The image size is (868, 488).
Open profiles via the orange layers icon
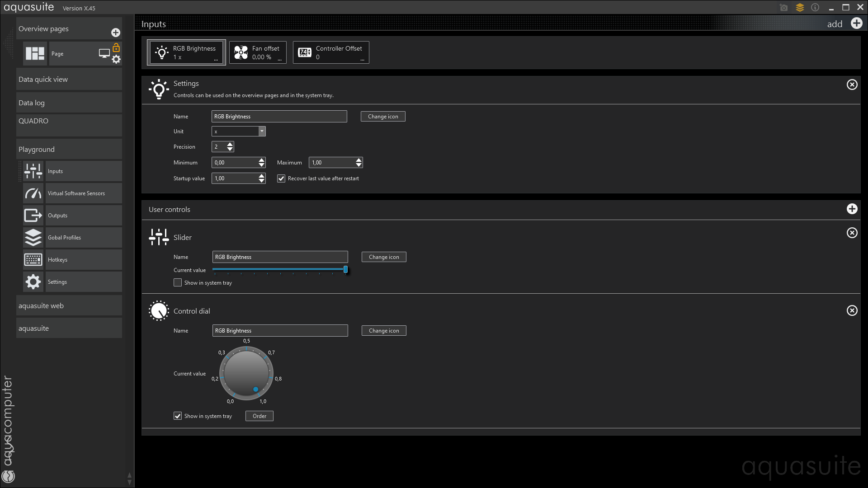800,8
